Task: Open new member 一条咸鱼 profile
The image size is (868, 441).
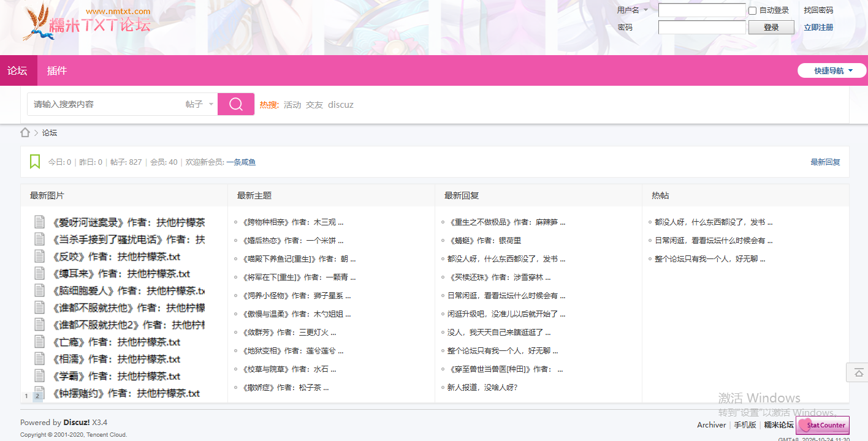Action: (x=241, y=162)
